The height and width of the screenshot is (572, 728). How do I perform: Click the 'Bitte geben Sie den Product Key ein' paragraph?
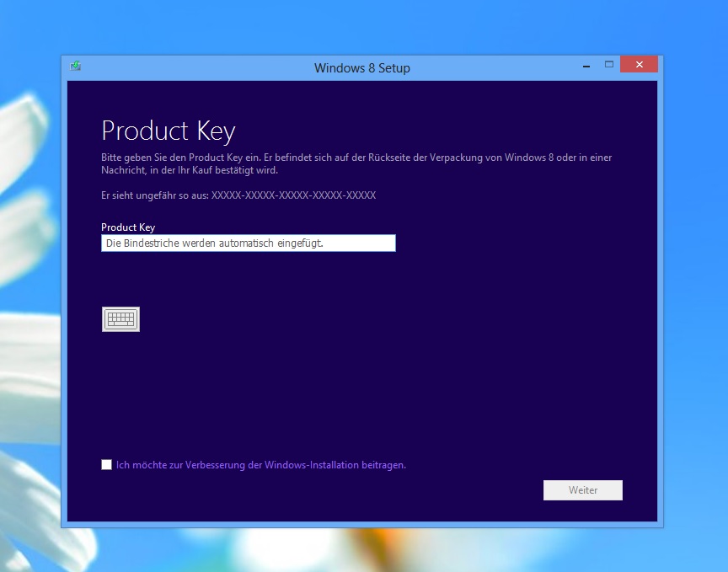click(x=356, y=163)
